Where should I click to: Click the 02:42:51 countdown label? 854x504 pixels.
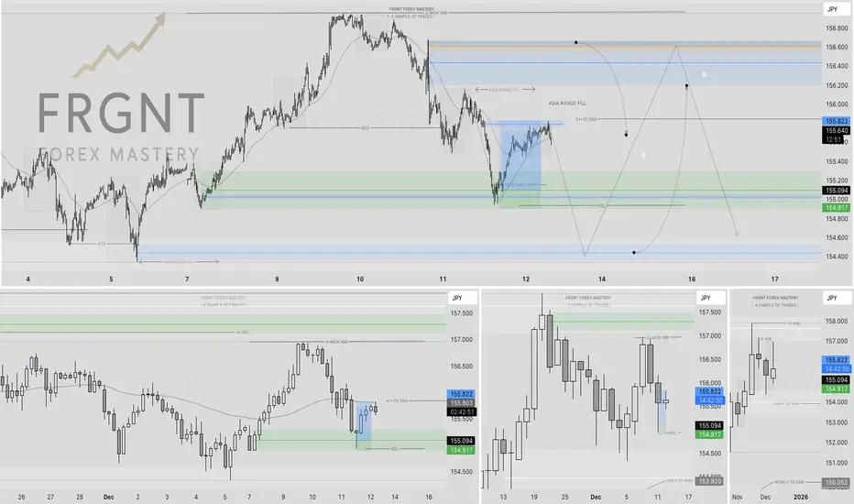click(461, 412)
